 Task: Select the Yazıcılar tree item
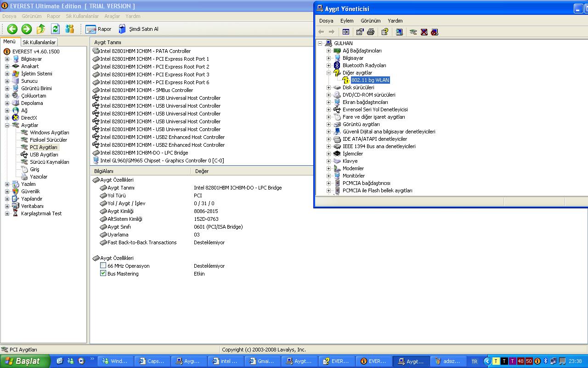click(39, 177)
